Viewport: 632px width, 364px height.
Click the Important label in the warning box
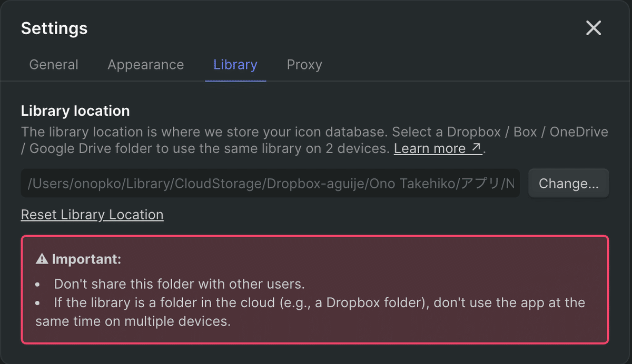[x=86, y=259]
